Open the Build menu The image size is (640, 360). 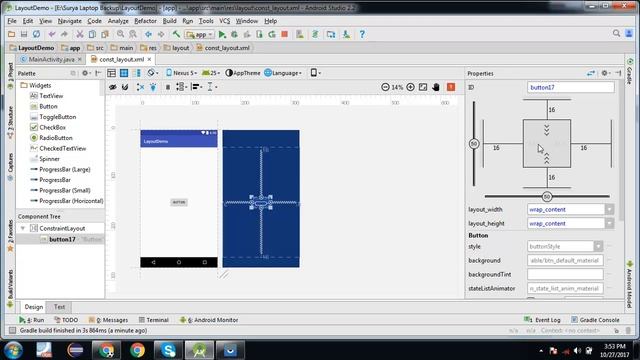[x=169, y=21]
